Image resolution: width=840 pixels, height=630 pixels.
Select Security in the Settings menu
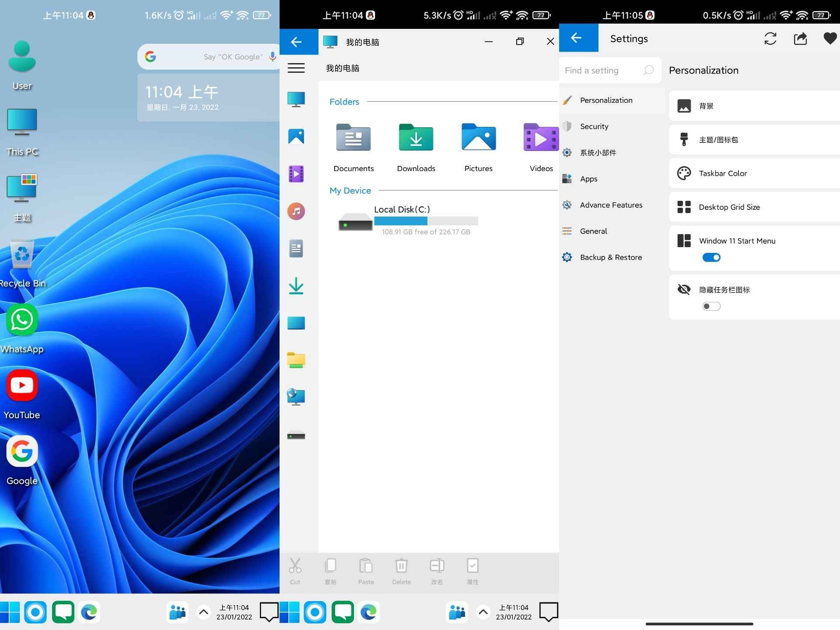click(x=594, y=126)
